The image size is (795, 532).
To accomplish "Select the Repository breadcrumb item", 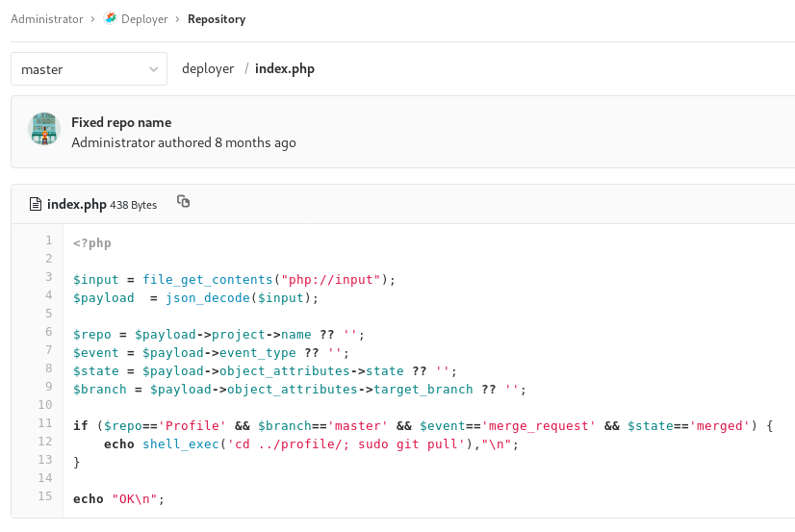I will pyautogui.click(x=217, y=19).
